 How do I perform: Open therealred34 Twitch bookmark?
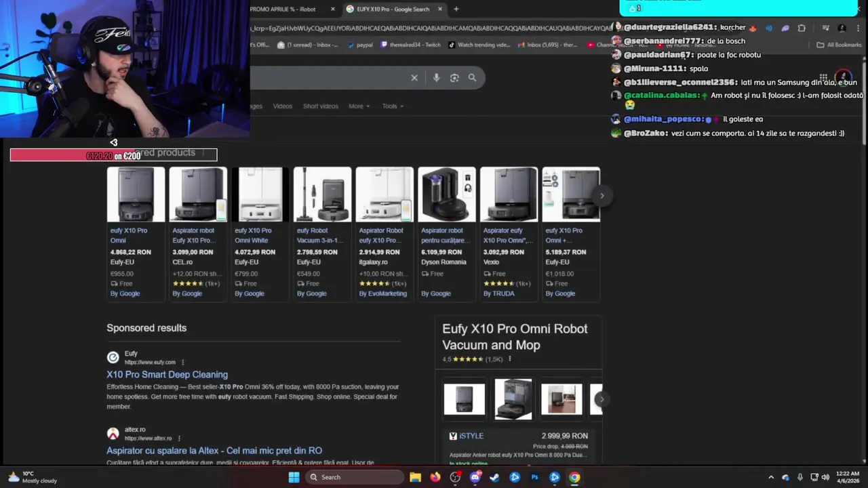click(410, 45)
